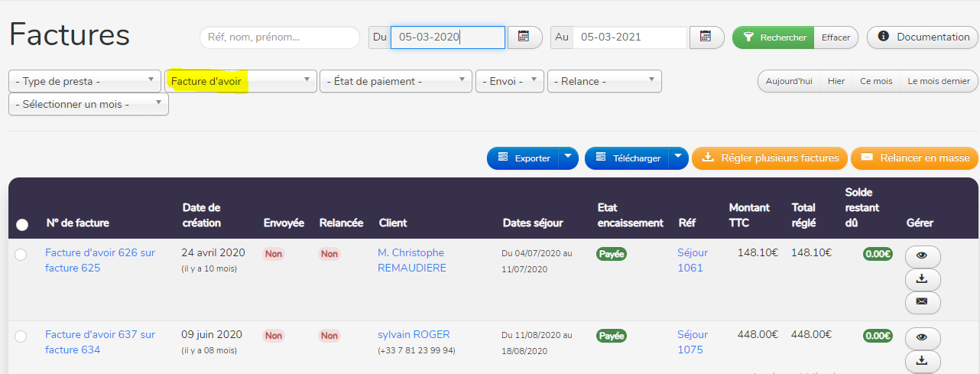Open the Séjour 1061 reference link

pyautogui.click(x=692, y=260)
